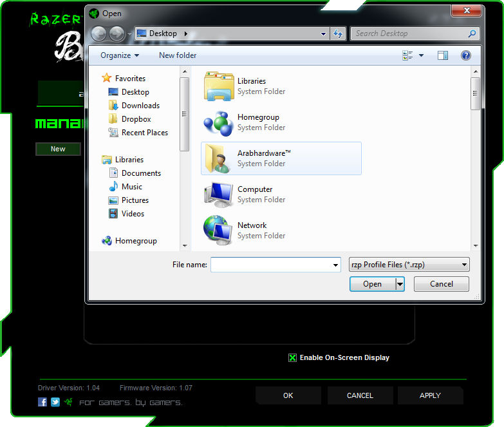This screenshot has width=504, height=427.
Task: Click the Forward navigation arrow
Action: tap(117, 33)
